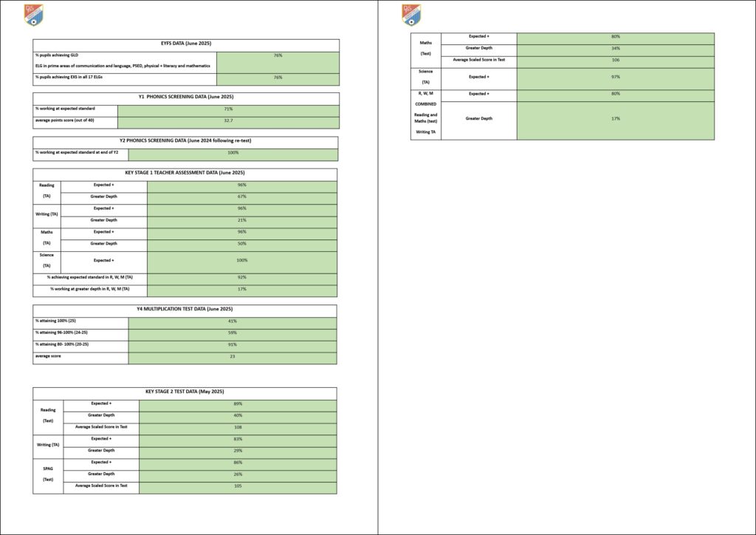Image resolution: width=756 pixels, height=535 pixels.
Task: Select the SPAG (Test) row label
Action: tap(48, 473)
